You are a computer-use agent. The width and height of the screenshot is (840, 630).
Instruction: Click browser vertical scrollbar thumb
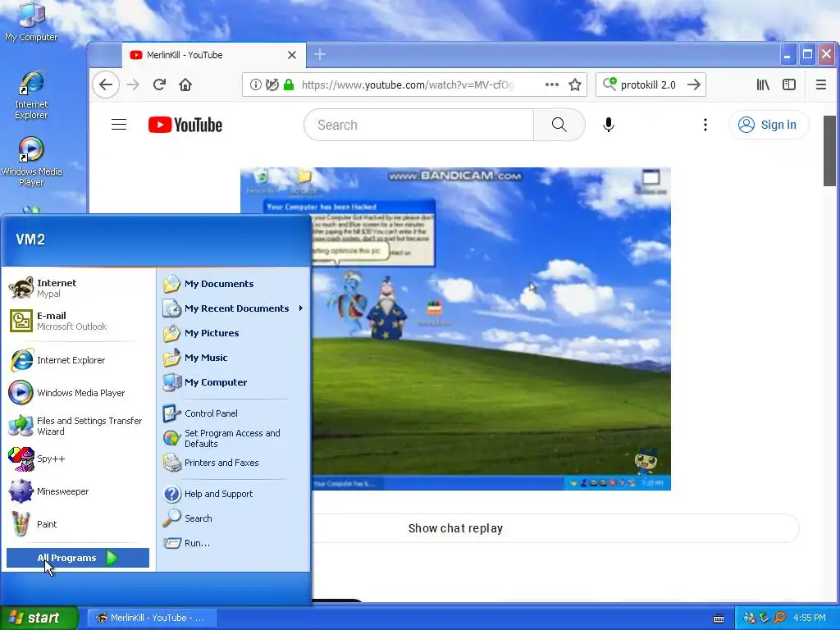point(830,151)
